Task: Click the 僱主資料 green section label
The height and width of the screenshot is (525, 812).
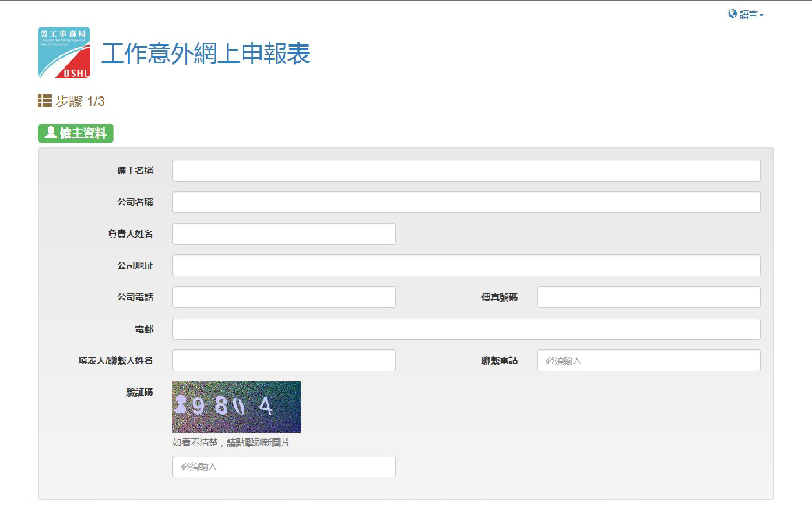Action: pos(76,133)
